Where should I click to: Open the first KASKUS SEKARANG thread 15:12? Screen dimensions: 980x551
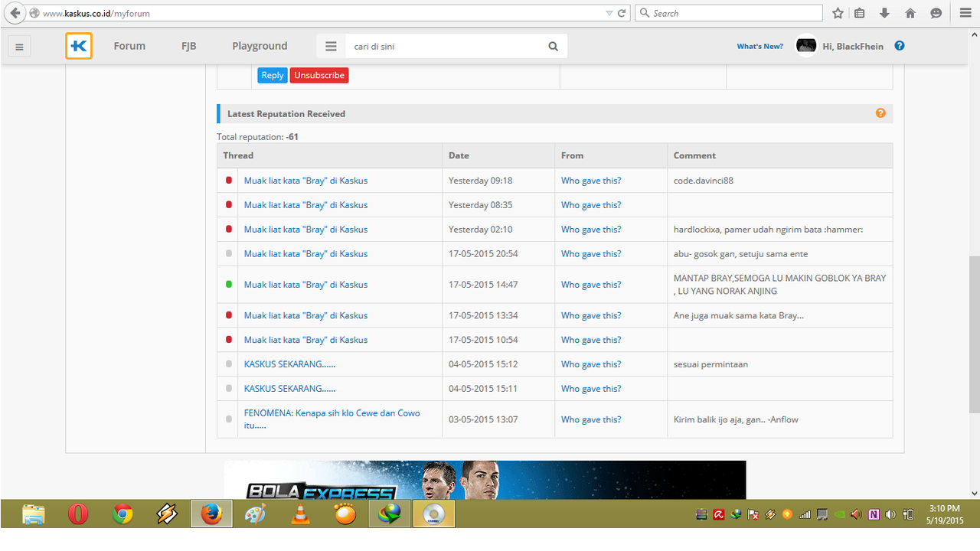coord(289,364)
